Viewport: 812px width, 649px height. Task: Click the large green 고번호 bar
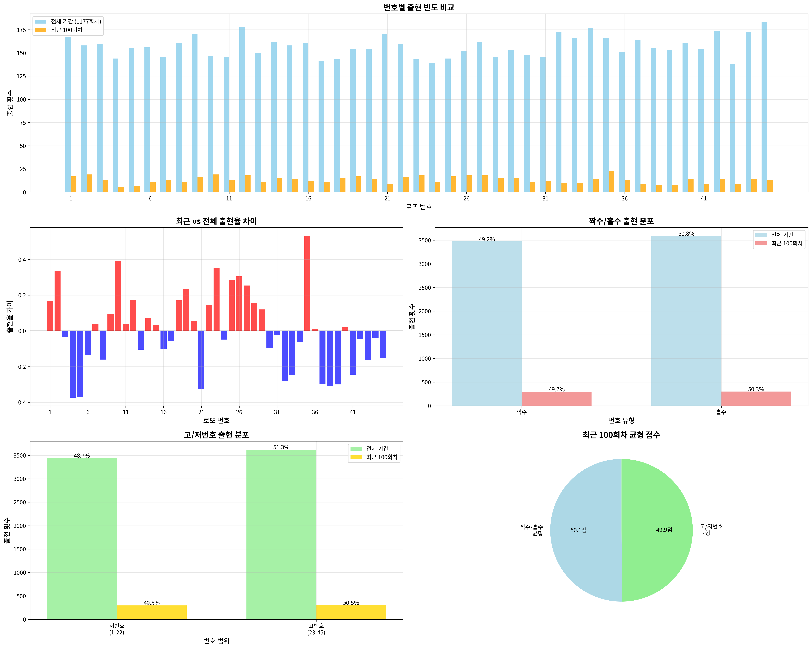coord(281,534)
